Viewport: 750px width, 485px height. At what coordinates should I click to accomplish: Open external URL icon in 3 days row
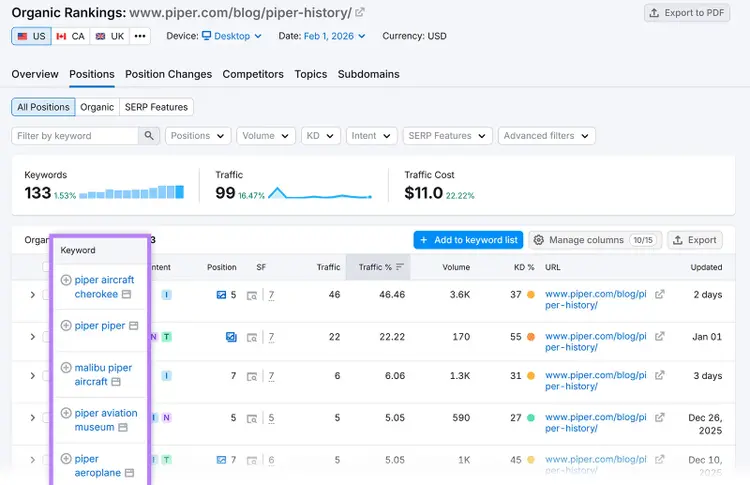coord(660,375)
